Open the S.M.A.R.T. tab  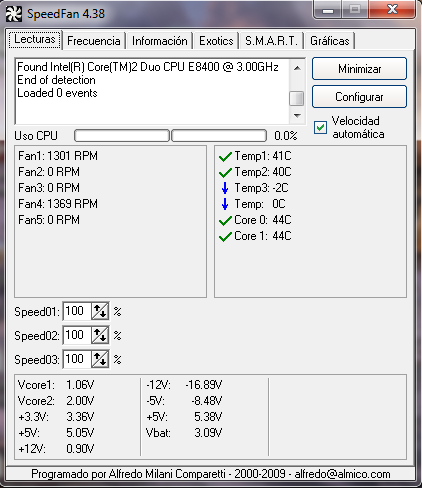click(271, 41)
